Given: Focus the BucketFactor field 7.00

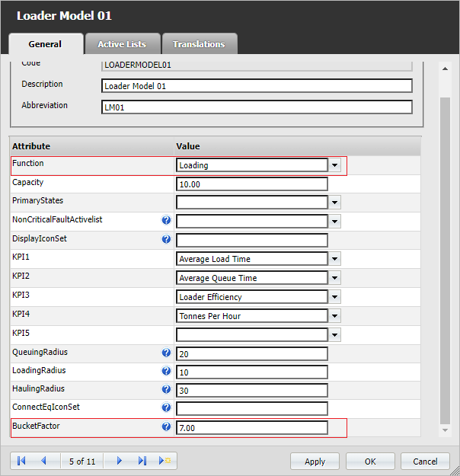Looking at the screenshot, I should [252, 428].
